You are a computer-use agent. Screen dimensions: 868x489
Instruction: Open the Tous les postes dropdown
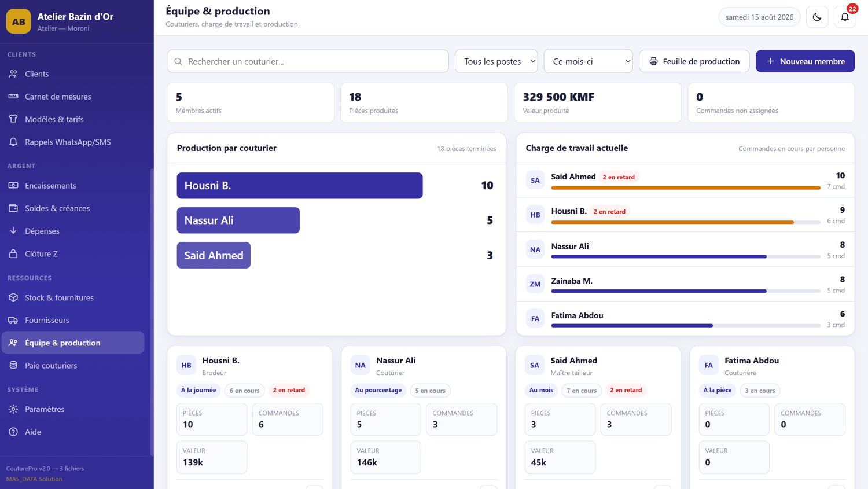496,61
